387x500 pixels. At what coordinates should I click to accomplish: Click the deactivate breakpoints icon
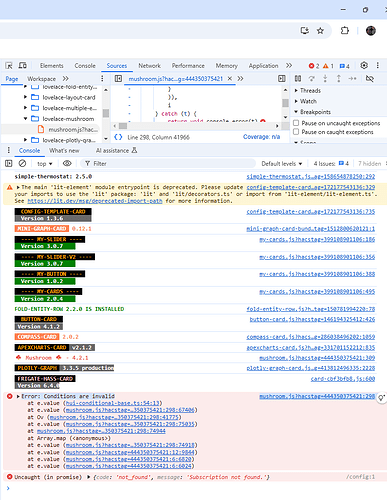pyautogui.click(x=370, y=79)
